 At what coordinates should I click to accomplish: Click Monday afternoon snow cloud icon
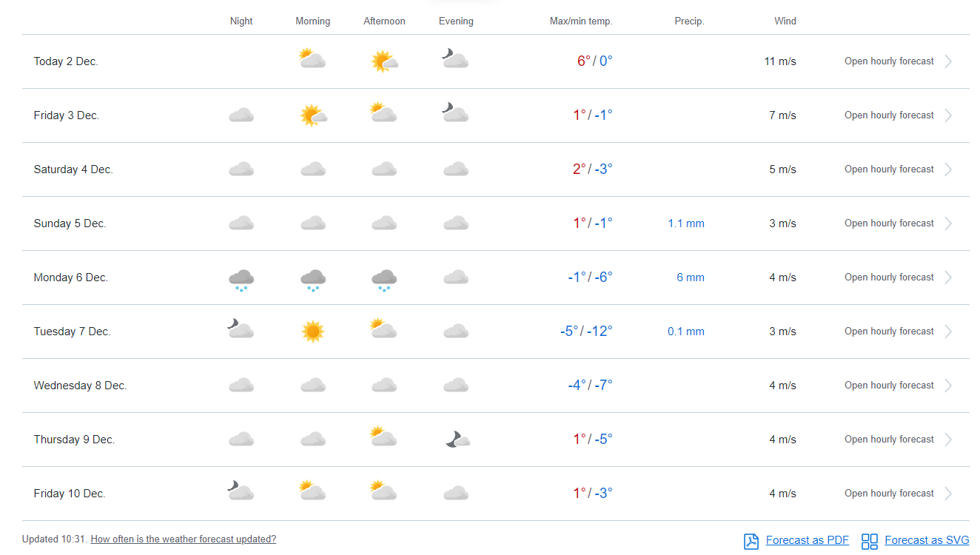pyautogui.click(x=384, y=279)
